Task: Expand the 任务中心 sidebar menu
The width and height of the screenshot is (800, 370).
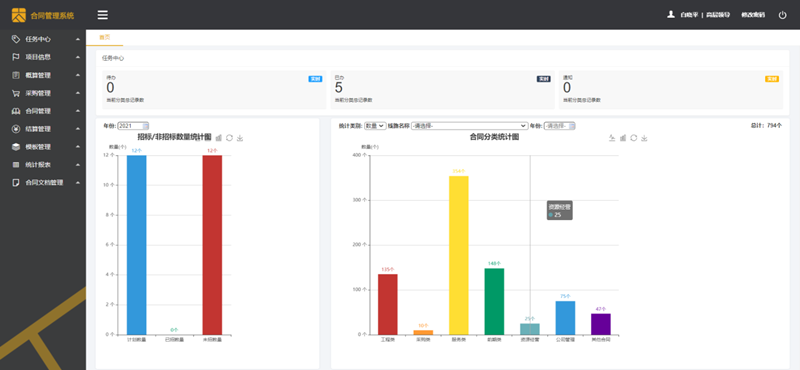Action: coord(43,39)
